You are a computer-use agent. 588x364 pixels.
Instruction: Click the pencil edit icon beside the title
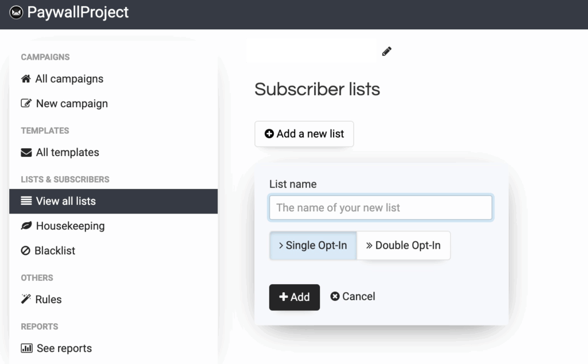(386, 52)
